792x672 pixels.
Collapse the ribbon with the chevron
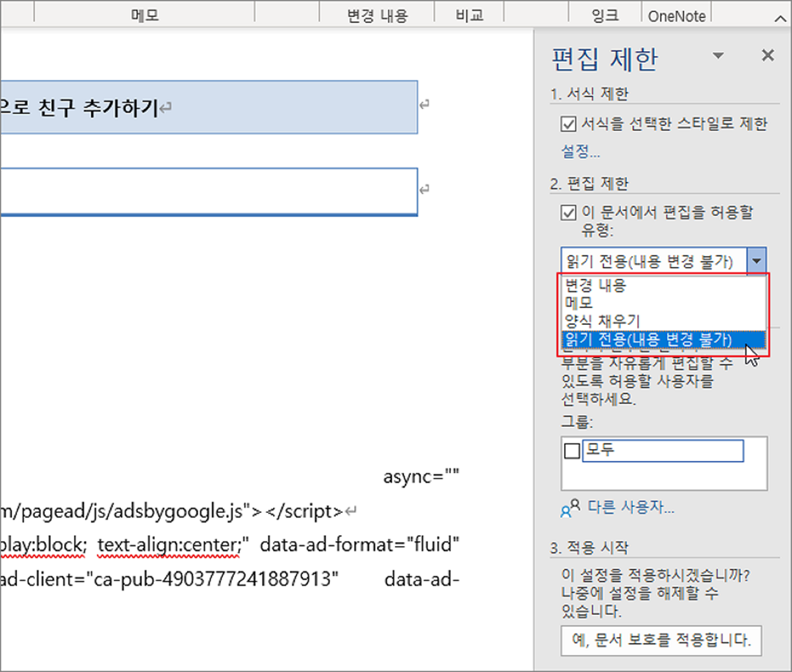coord(781,18)
